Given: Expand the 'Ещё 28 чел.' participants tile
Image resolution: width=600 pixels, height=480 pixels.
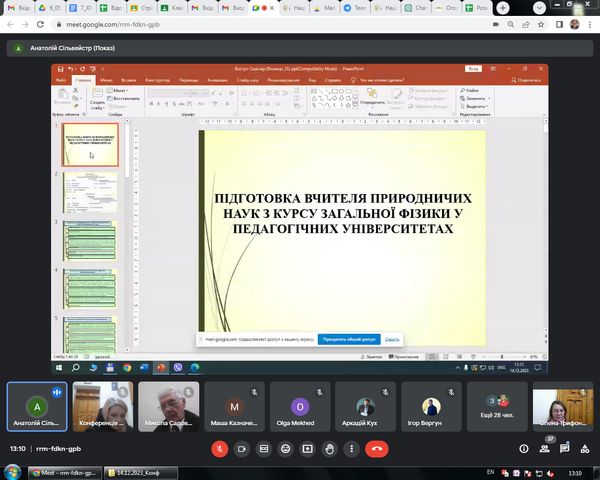Looking at the screenshot, I should point(498,408).
